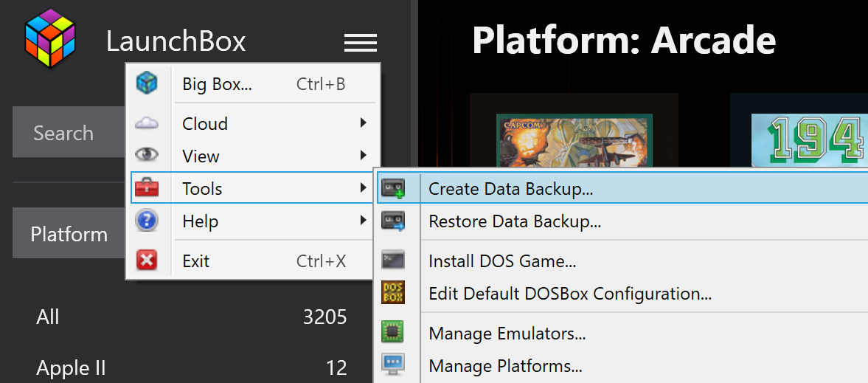Image resolution: width=868 pixels, height=383 pixels.
Task: Click the blue Help question icon
Action: point(147,221)
